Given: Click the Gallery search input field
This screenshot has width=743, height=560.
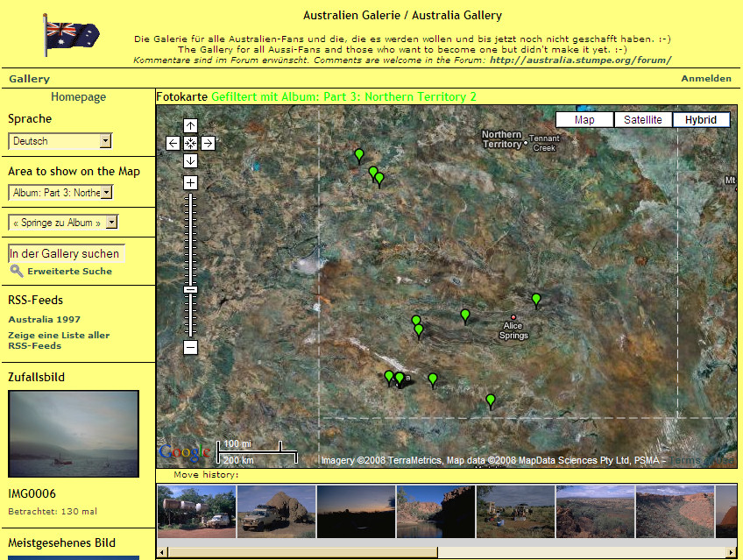Looking at the screenshot, I should point(67,253).
